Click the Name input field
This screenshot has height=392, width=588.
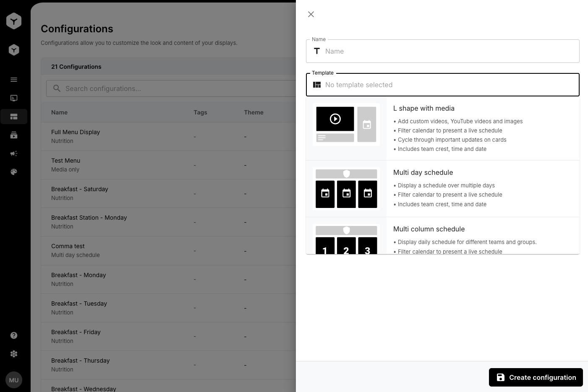point(443,51)
